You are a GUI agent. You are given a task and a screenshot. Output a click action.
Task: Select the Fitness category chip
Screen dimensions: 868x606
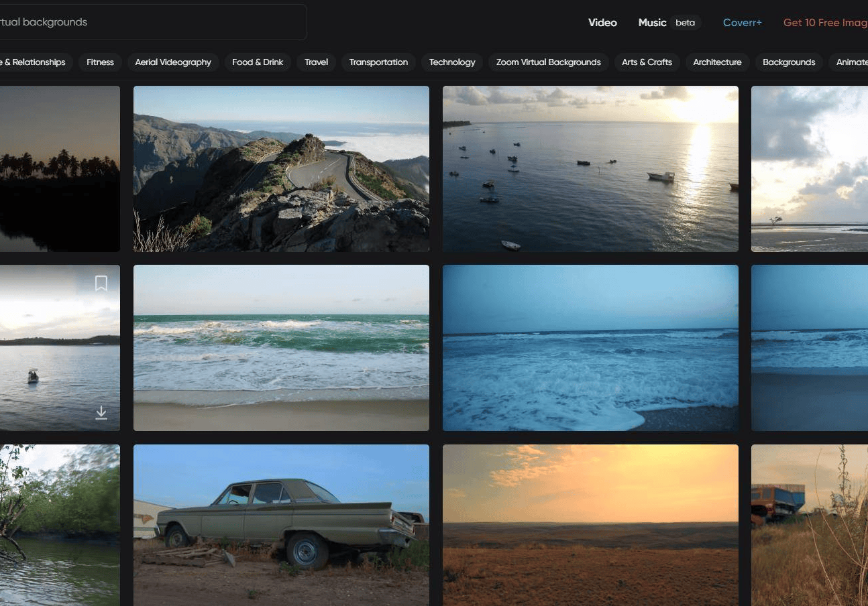100,62
